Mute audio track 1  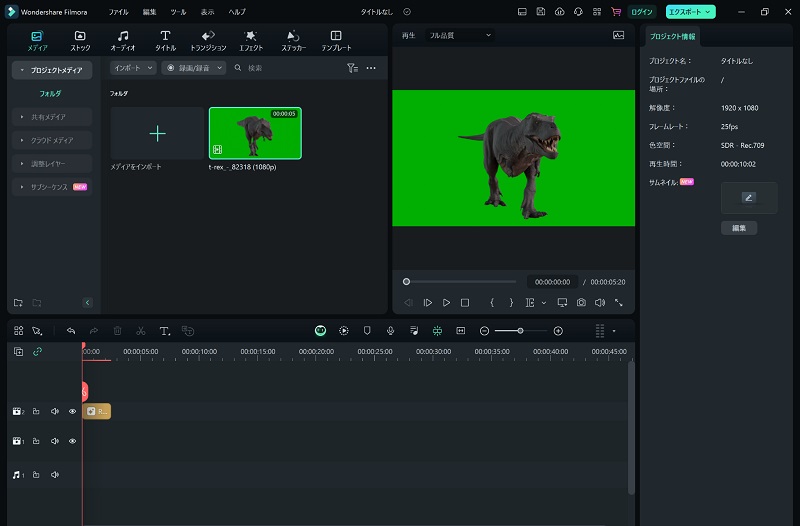point(55,474)
